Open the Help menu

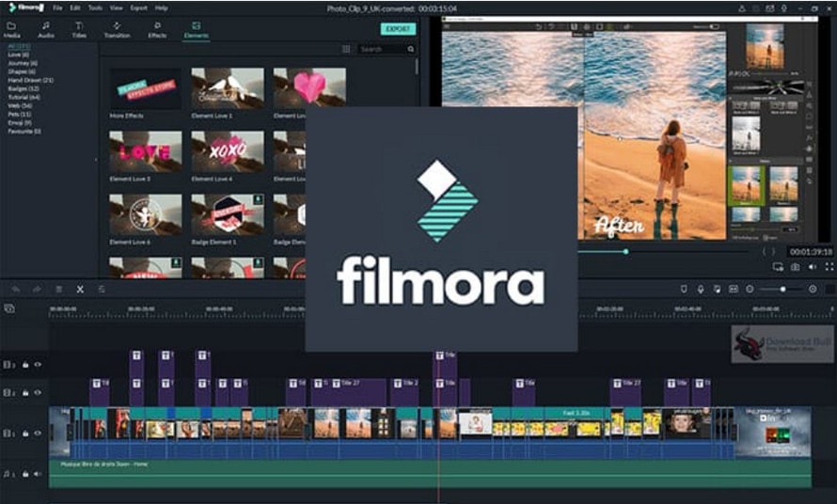161,8
